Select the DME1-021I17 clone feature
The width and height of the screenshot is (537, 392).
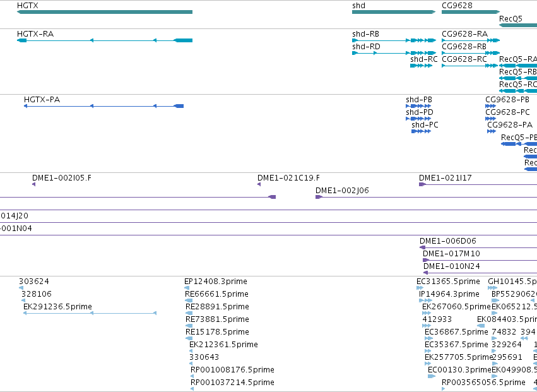pos(478,184)
